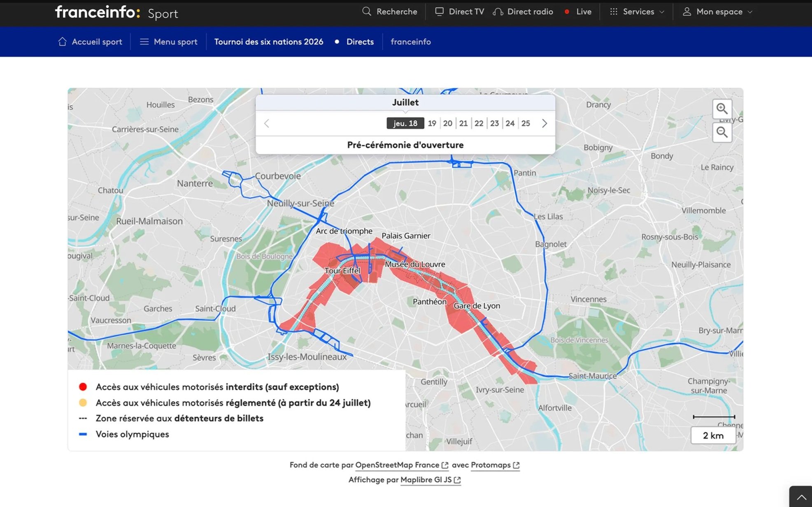812x507 pixels.
Task: Open the Menu sport navigation
Action: [x=176, y=42]
